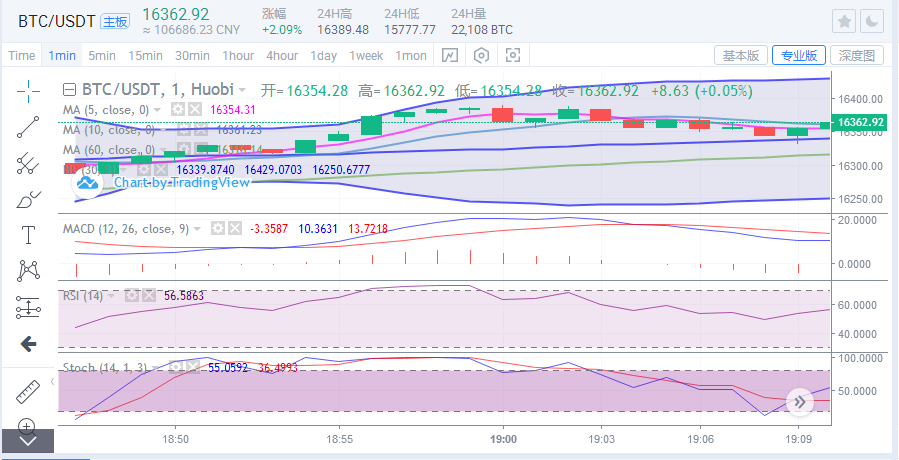
Task: Select the trend line drawing tool
Action: tap(28, 127)
